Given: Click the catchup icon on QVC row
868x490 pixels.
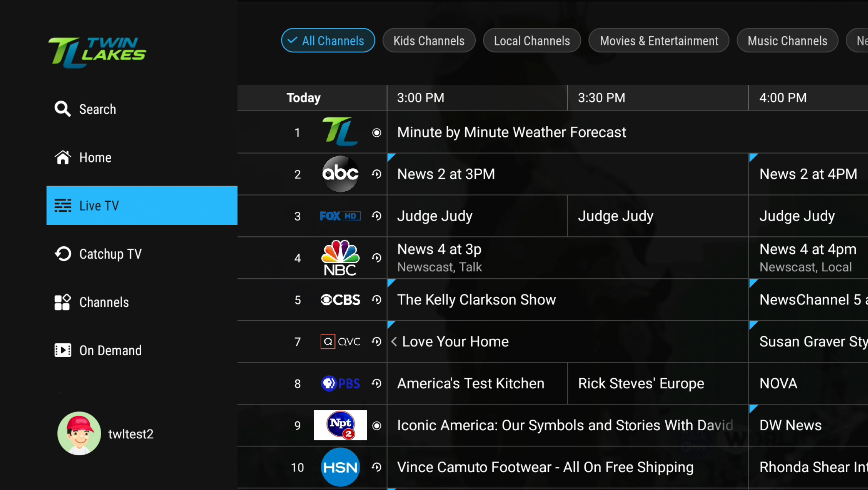Looking at the screenshot, I should click(x=377, y=341).
